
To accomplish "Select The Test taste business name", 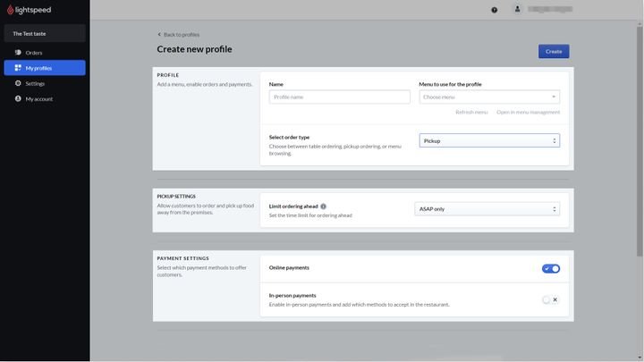I will click(x=45, y=34).
